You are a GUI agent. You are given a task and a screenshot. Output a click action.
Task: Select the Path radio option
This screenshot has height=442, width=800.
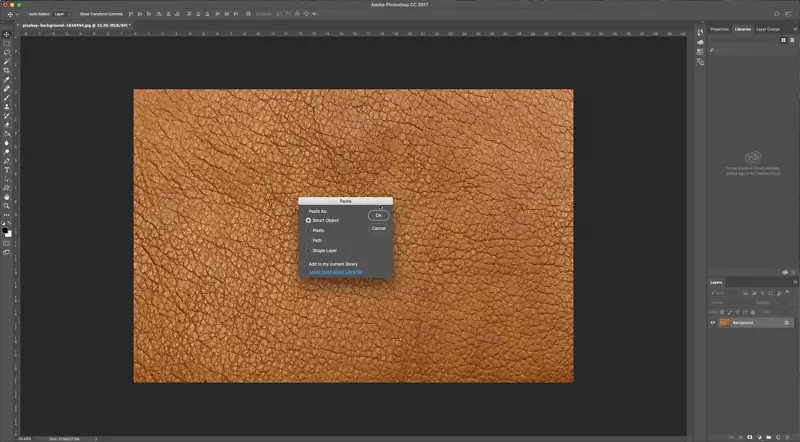308,240
